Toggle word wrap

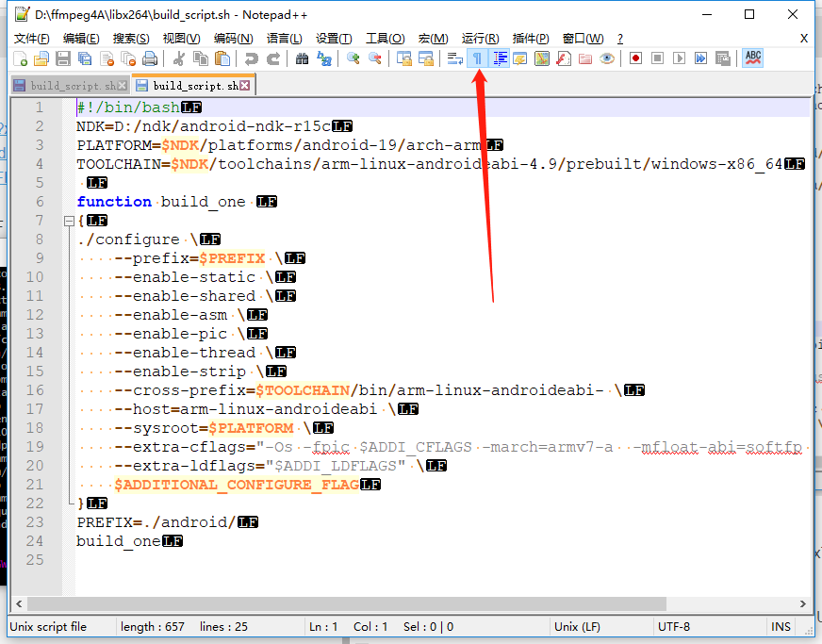pos(455,58)
